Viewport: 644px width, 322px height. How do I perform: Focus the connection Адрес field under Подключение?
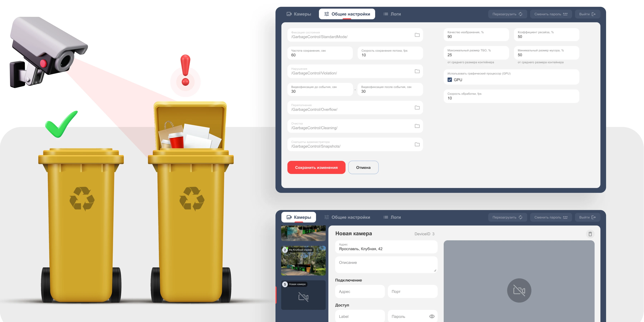[x=360, y=292]
